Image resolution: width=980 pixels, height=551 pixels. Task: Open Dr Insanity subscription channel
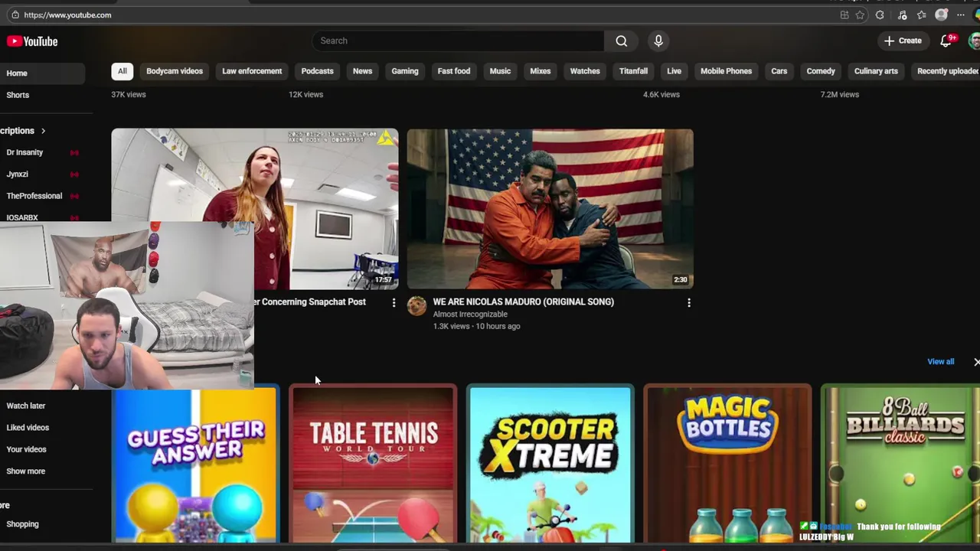pos(24,152)
